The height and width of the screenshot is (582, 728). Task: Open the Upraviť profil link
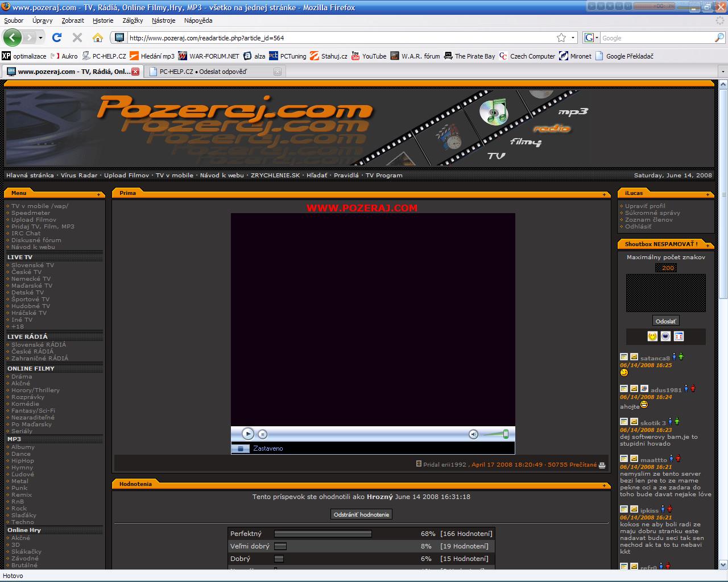click(645, 206)
